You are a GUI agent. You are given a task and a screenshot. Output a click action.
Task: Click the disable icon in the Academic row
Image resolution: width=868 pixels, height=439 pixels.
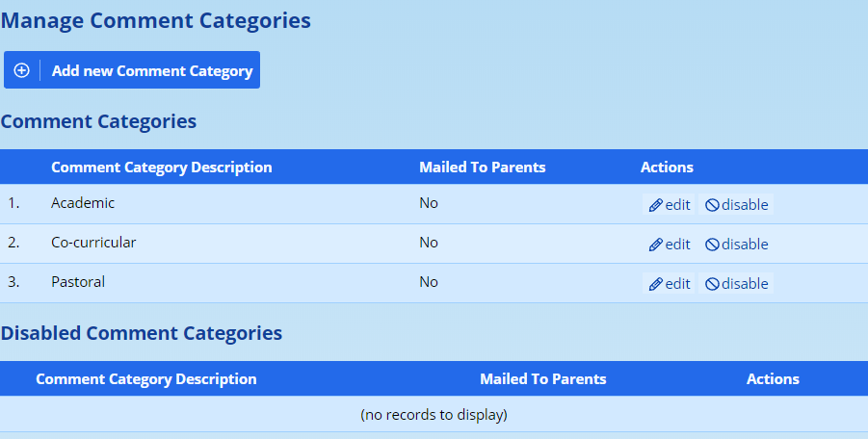(712, 205)
